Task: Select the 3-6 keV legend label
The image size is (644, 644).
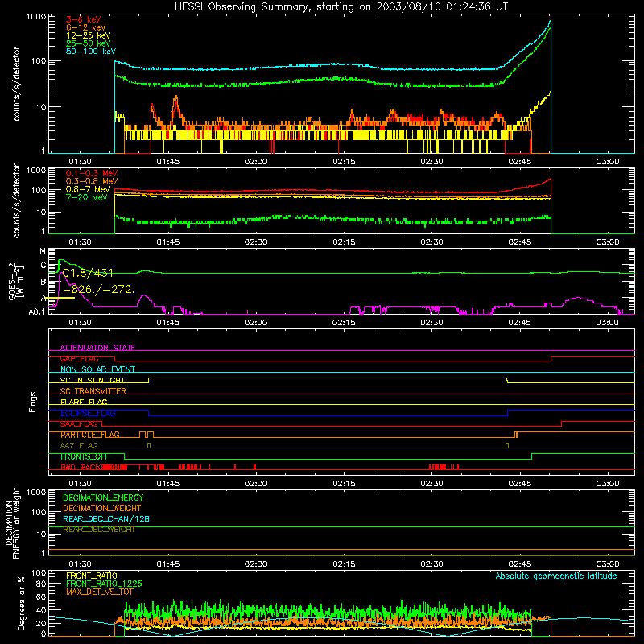Action: (83, 19)
